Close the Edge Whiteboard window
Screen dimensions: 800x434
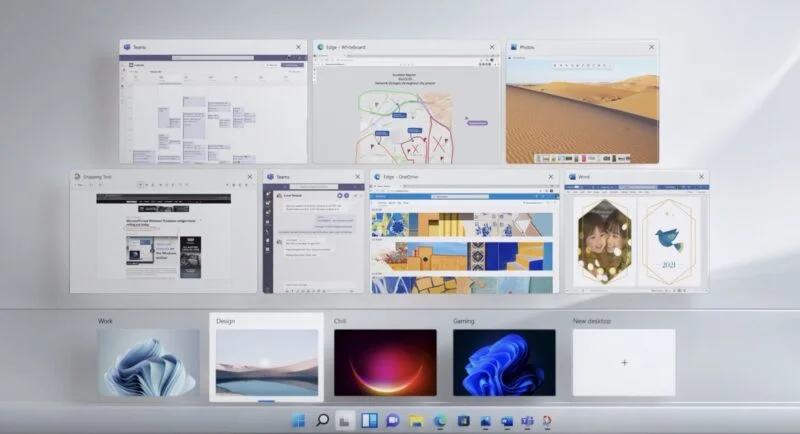click(492, 47)
